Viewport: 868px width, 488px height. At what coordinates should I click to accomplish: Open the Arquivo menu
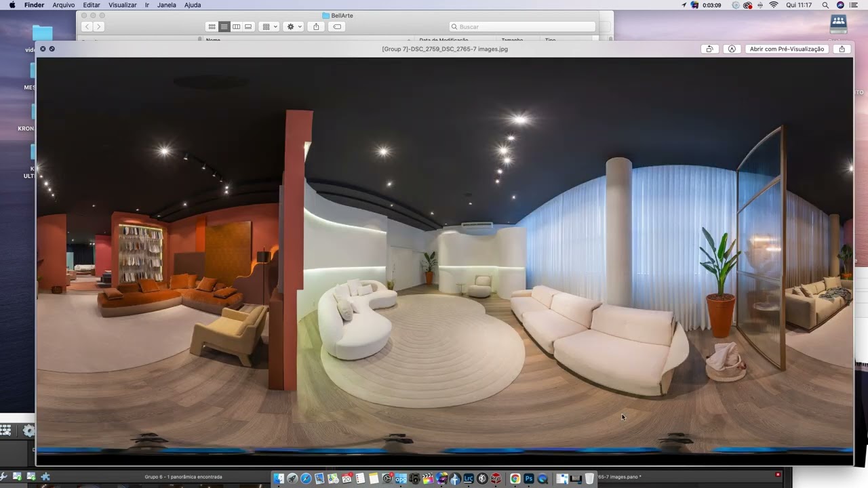[64, 5]
